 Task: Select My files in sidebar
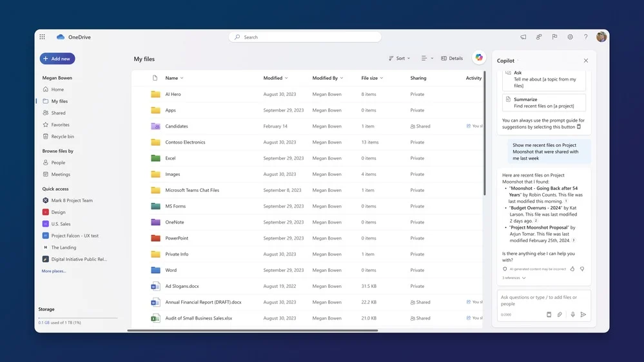pyautogui.click(x=59, y=101)
